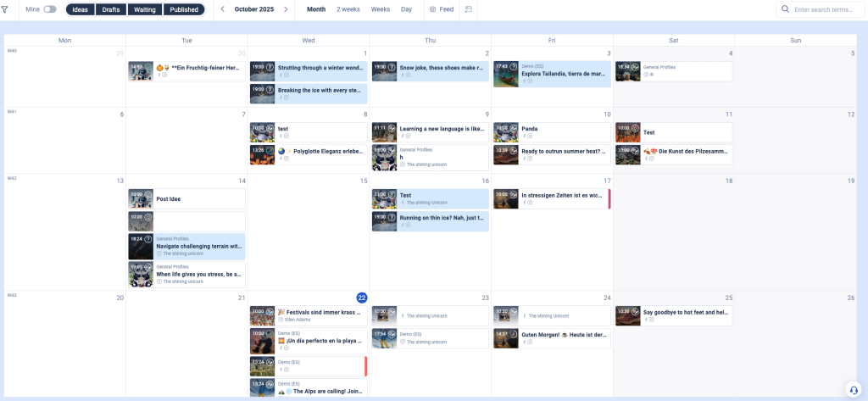Open the Instagram Feed view
868x401 pixels.
(442, 9)
